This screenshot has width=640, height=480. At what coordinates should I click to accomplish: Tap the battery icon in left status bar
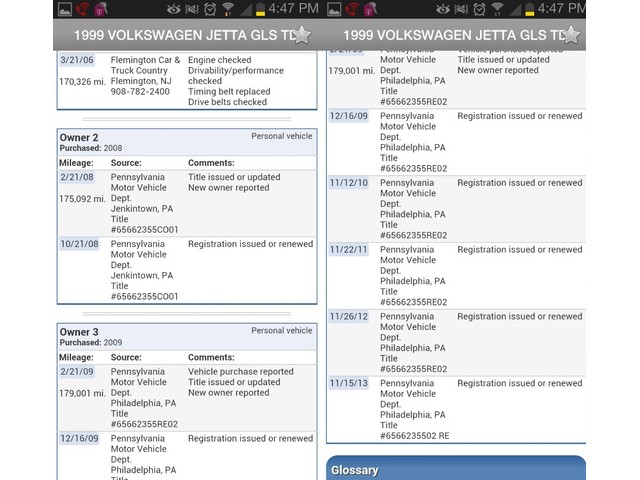pyautogui.click(x=260, y=9)
